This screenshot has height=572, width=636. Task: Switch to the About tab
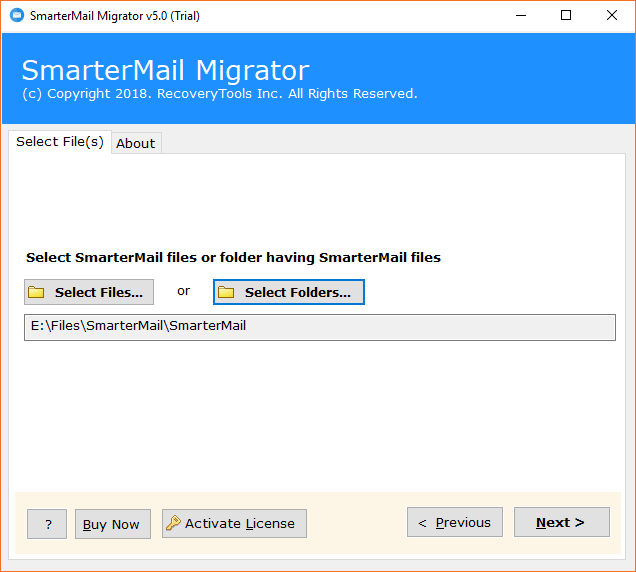coord(136,143)
